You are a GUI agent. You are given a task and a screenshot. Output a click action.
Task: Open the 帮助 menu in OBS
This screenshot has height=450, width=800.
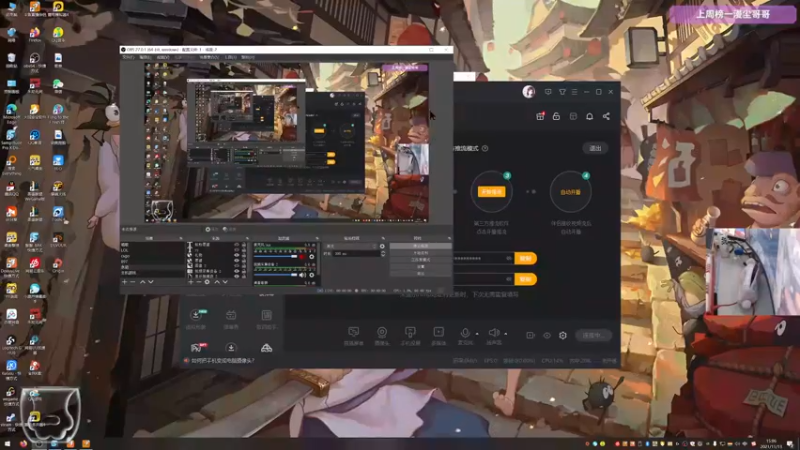[x=247, y=57]
